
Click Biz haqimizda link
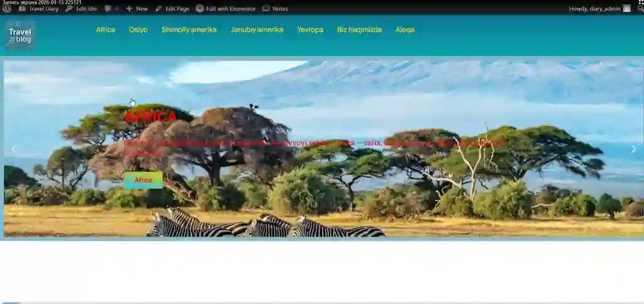[x=359, y=30]
